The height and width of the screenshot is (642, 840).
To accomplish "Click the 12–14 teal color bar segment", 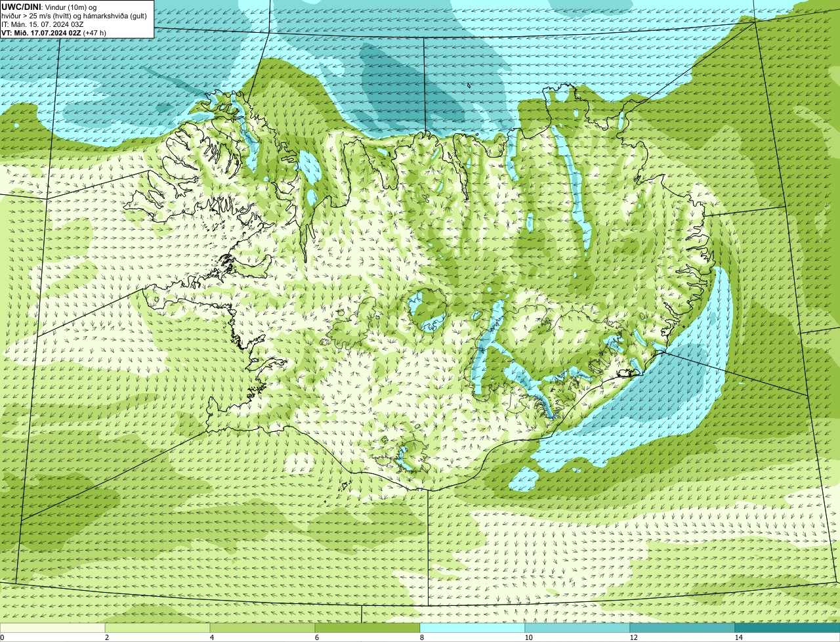I will [x=682, y=628].
